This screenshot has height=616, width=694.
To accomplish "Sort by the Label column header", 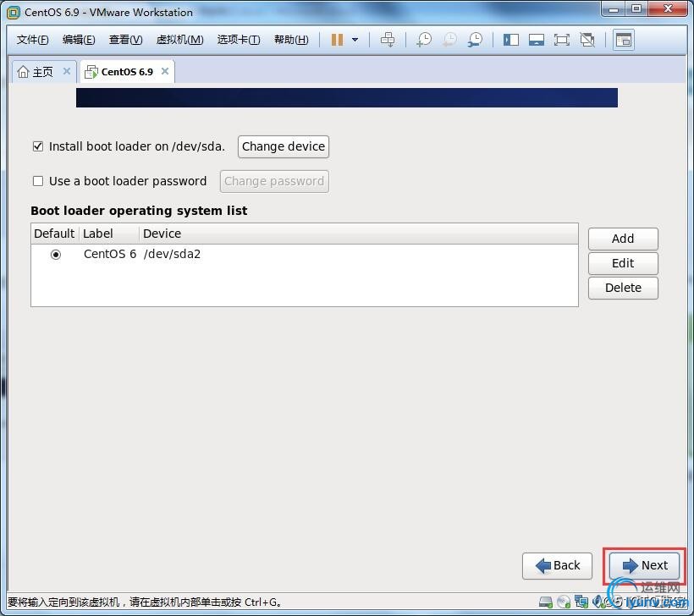I will click(x=109, y=234).
